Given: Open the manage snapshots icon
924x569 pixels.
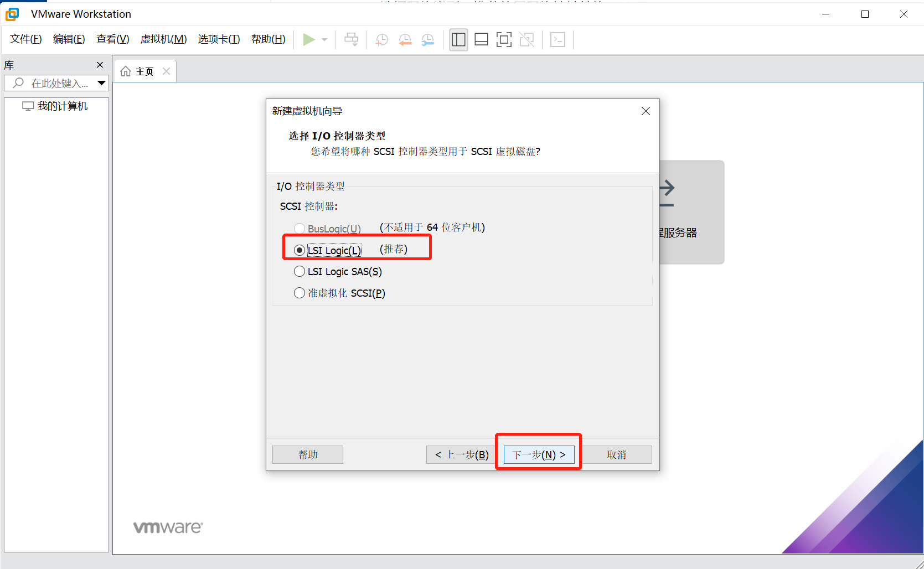Looking at the screenshot, I should tap(427, 39).
